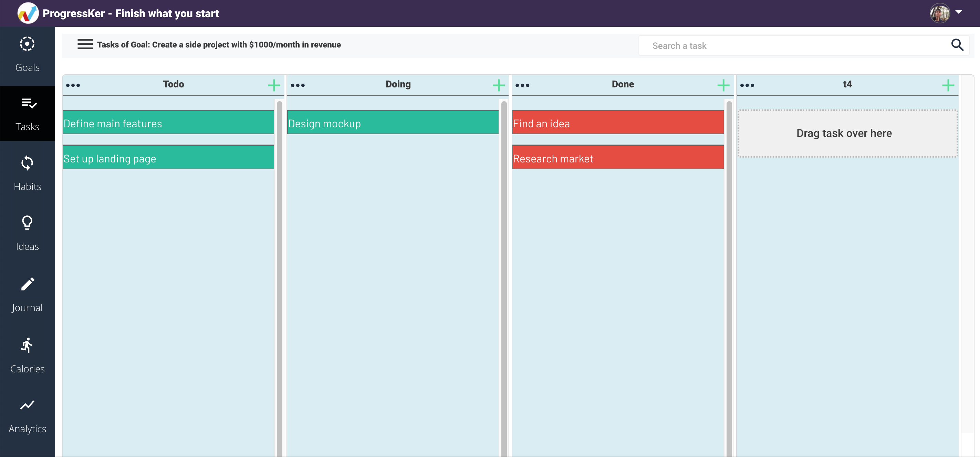Open Todo column options menu

(x=73, y=85)
